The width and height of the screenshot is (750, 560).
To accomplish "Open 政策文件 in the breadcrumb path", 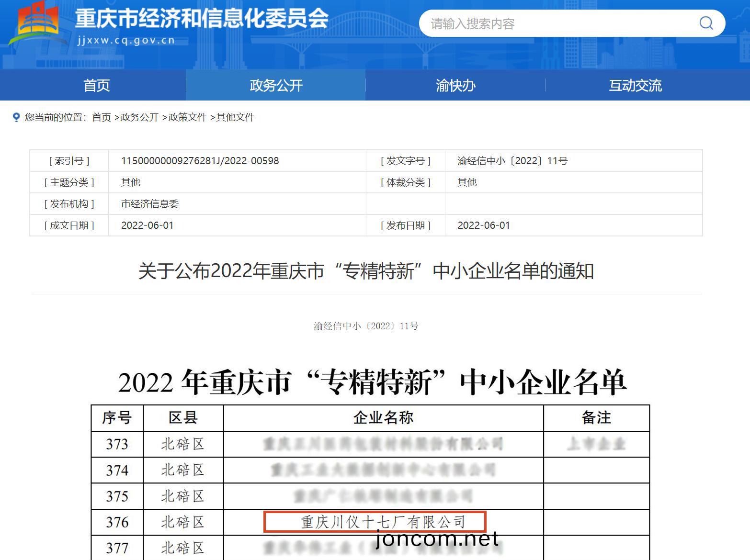I will click(187, 117).
